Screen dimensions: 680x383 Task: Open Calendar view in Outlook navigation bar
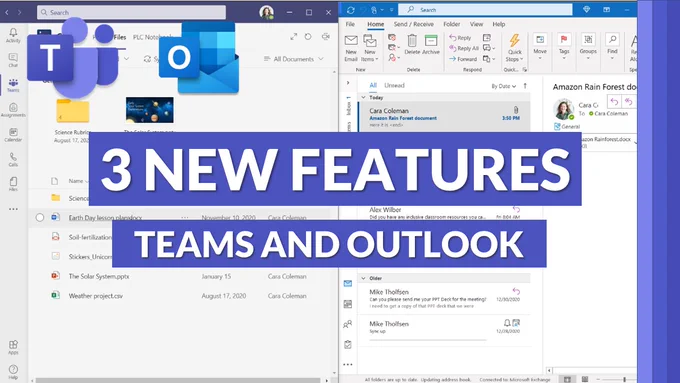[348, 304]
